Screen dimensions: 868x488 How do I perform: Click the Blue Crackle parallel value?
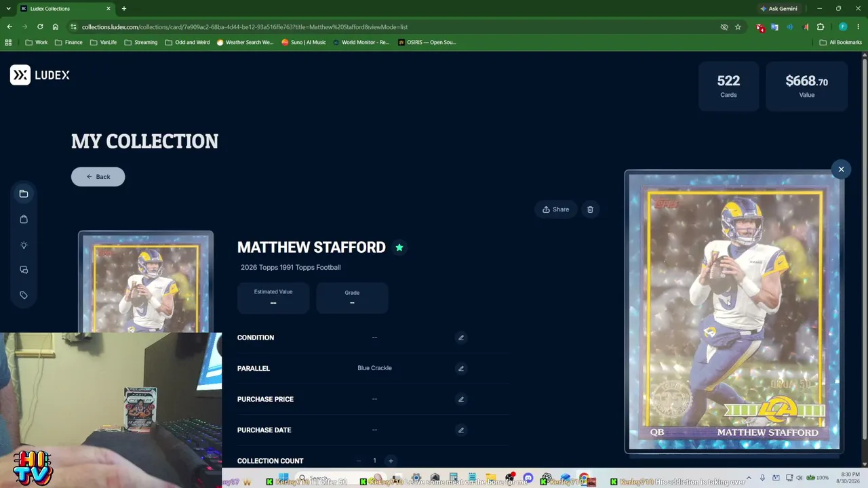pos(374,368)
